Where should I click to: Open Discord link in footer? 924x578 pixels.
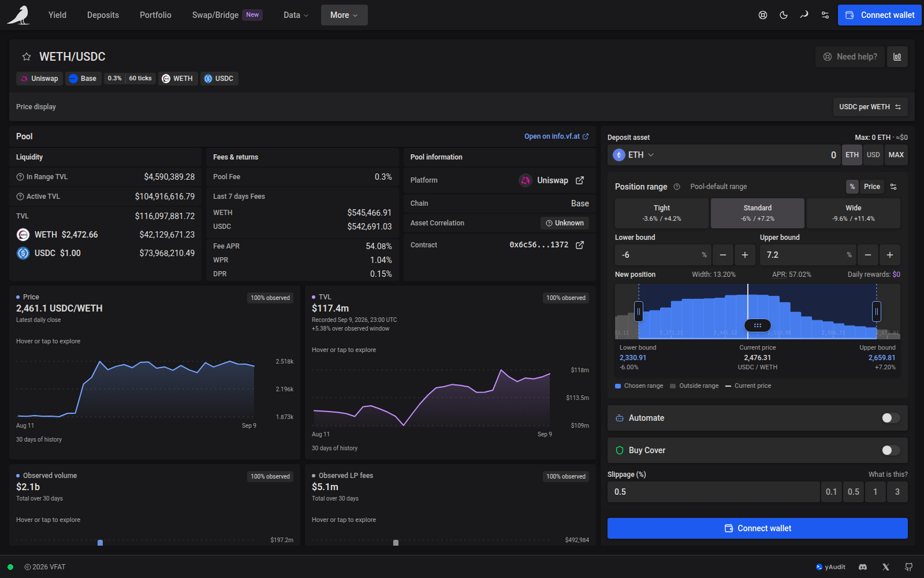863,567
